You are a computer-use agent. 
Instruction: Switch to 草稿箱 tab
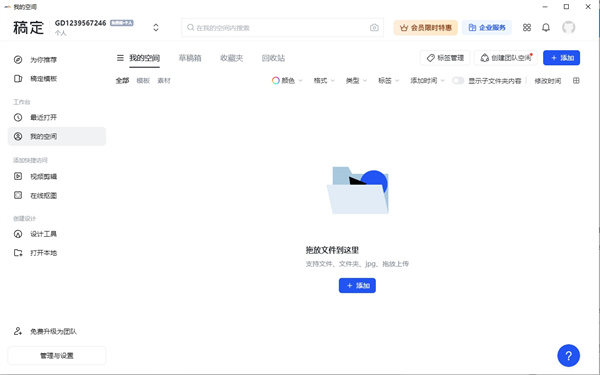pos(190,58)
